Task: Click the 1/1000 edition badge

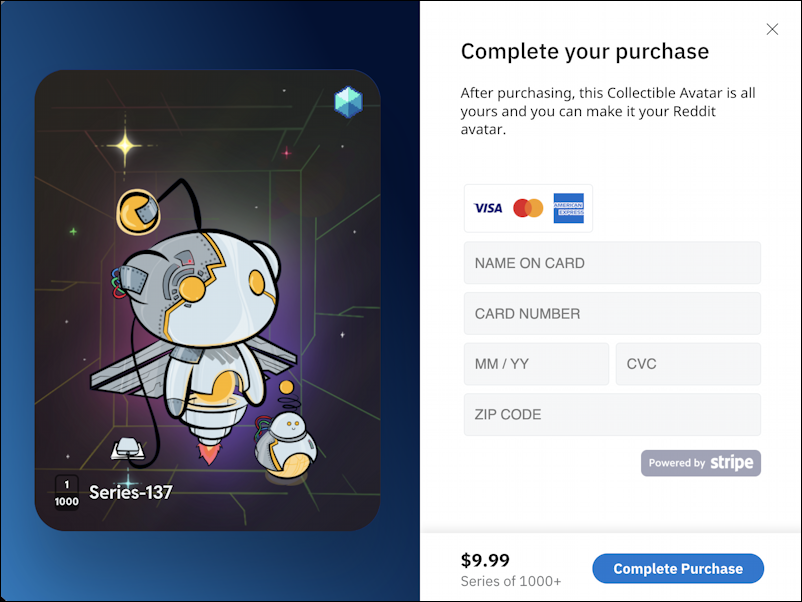Action: [67, 493]
